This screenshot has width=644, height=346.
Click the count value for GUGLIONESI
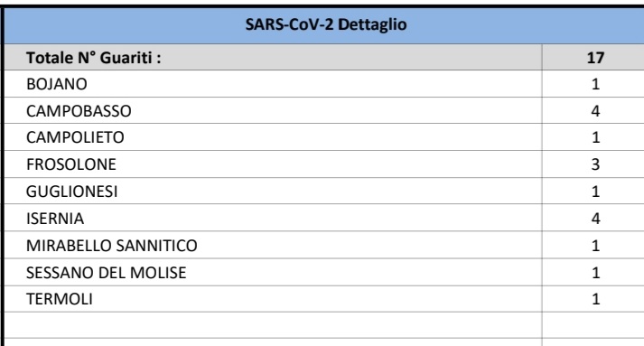pyautogui.click(x=593, y=192)
